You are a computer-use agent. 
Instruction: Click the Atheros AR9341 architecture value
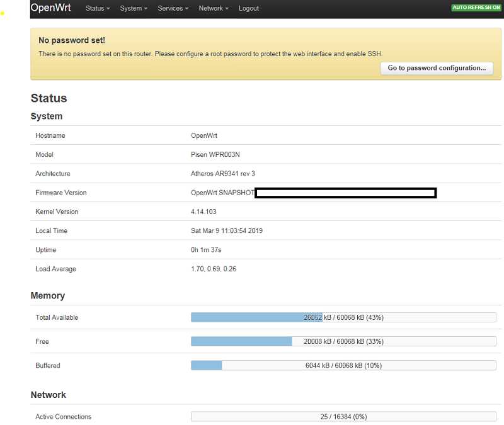(x=223, y=174)
